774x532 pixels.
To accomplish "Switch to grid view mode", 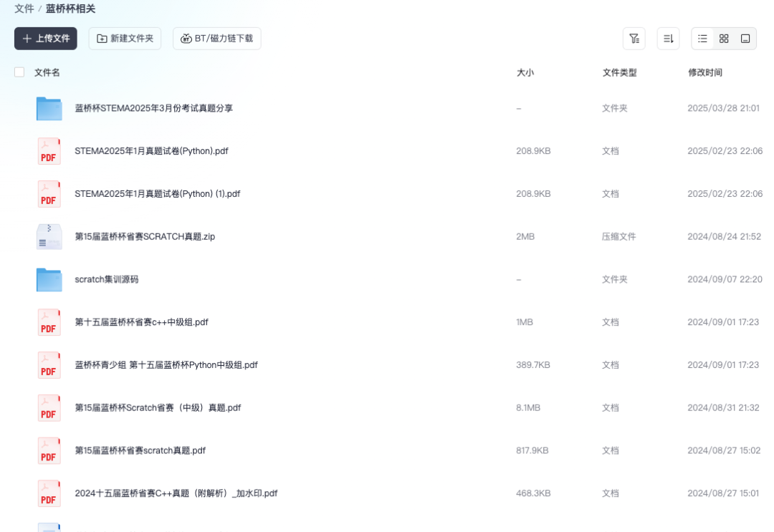I will click(724, 39).
